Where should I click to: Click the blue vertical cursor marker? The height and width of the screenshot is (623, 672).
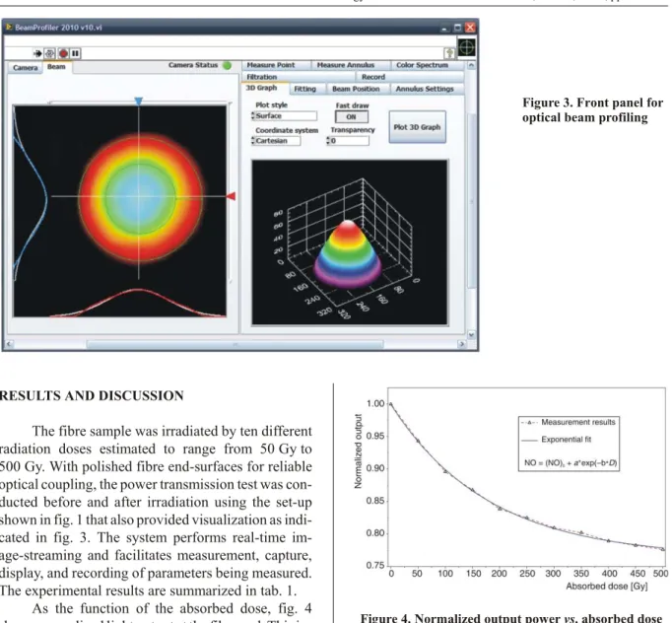click(138, 102)
